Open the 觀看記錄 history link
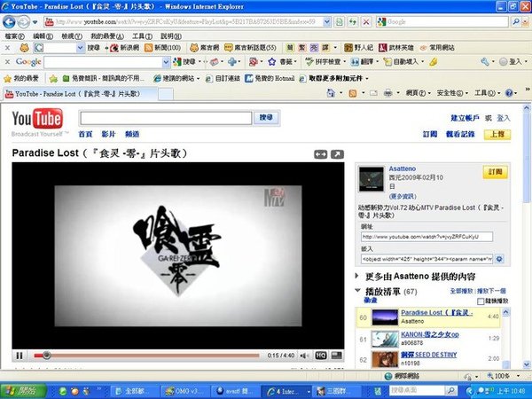Screen dimensions: 532x399 pos(460,135)
